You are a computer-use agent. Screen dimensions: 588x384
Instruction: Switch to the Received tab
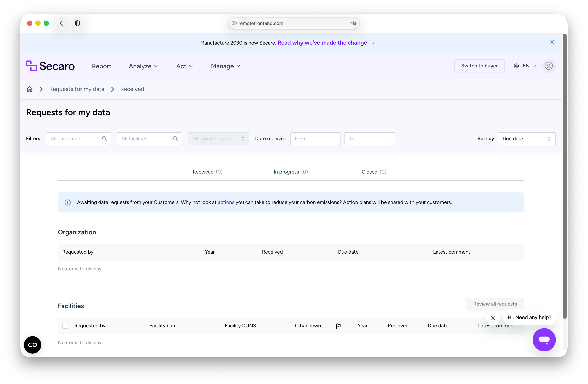click(x=208, y=172)
